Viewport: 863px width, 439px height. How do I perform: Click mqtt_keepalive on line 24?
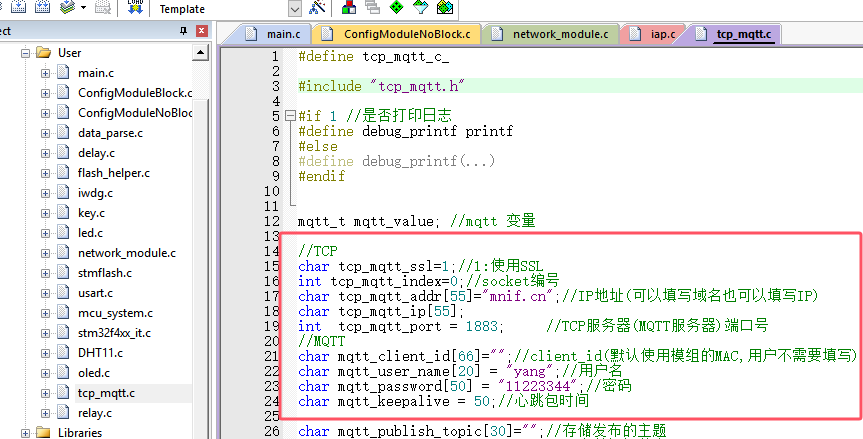pos(394,402)
